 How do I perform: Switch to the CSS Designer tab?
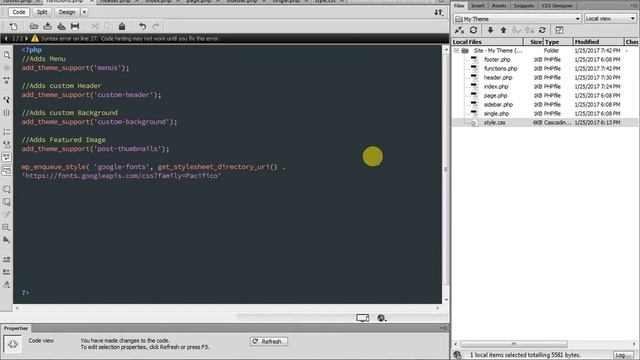click(x=557, y=6)
